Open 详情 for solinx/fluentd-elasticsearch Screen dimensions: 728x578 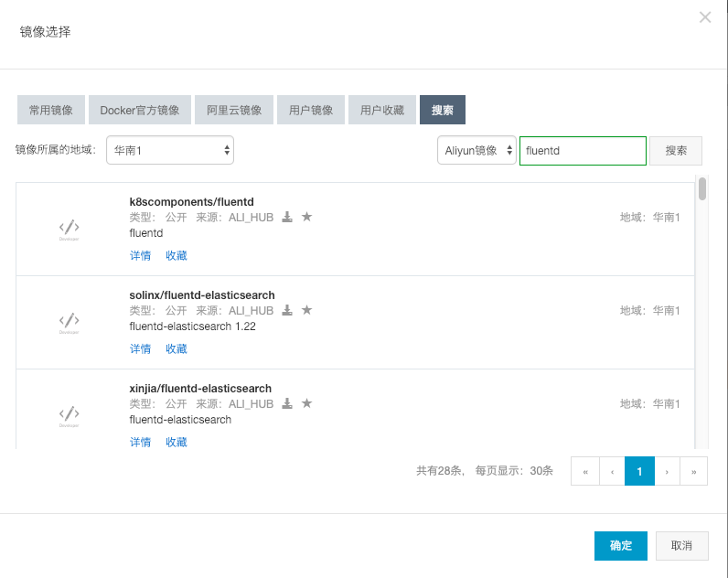140,348
